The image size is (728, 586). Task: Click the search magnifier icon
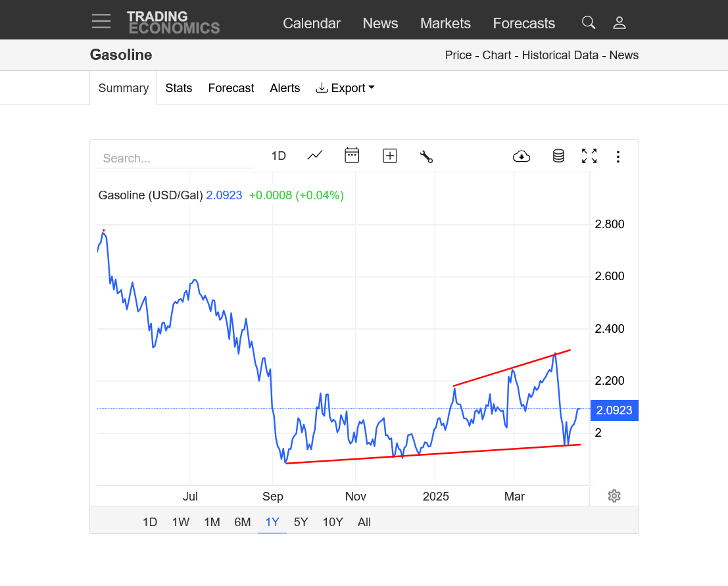pos(589,23)
